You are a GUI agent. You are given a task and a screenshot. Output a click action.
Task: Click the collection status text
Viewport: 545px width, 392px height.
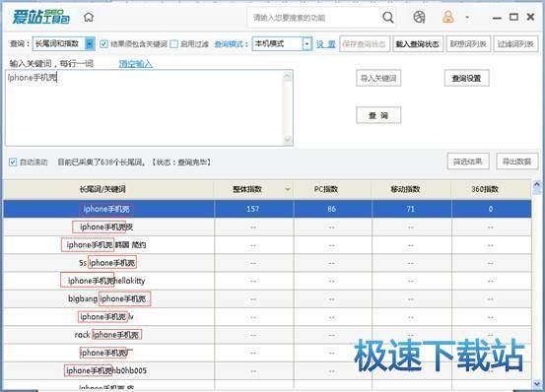[x=134, y=163]
